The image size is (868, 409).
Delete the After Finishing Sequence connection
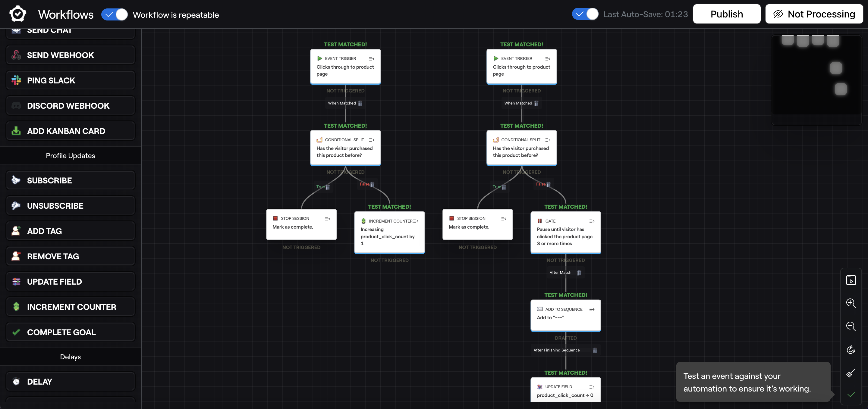[x=595, y=351]
